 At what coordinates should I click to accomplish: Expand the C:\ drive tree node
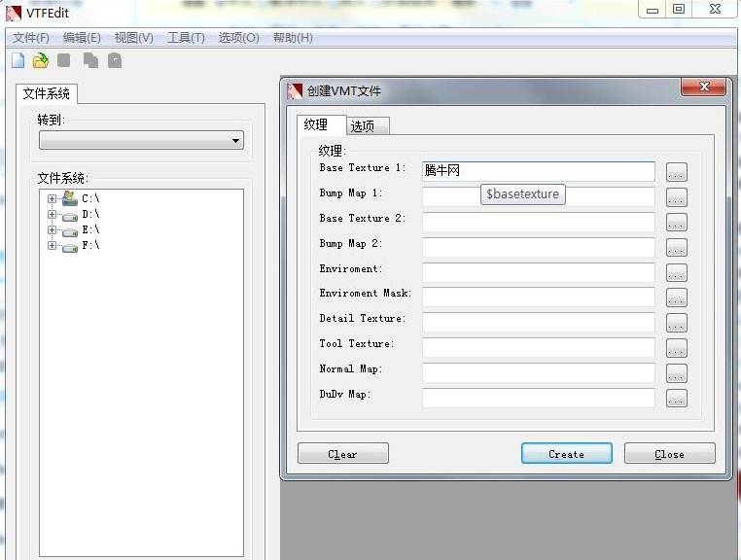(x=52, y=198)
